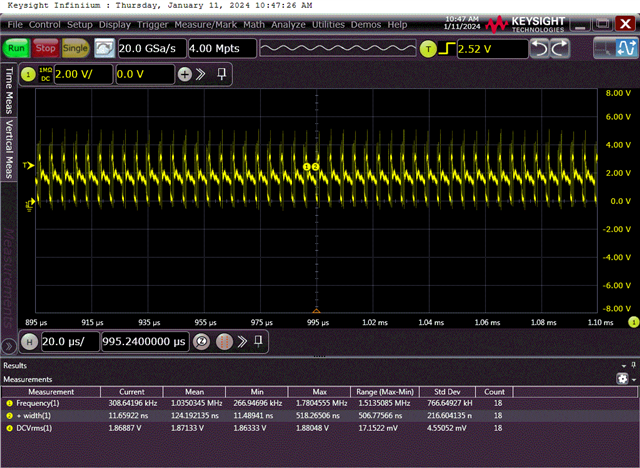Image resolution: width=640 pixels, height=468 pixels.
Task: Toggle channel 1 on/off button
Action: pos(28,74)
